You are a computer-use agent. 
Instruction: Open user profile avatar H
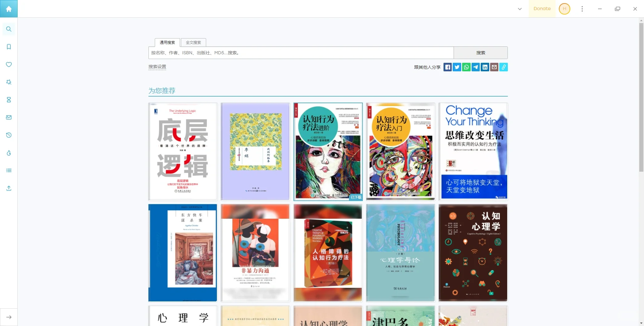[x=565, y=9]
